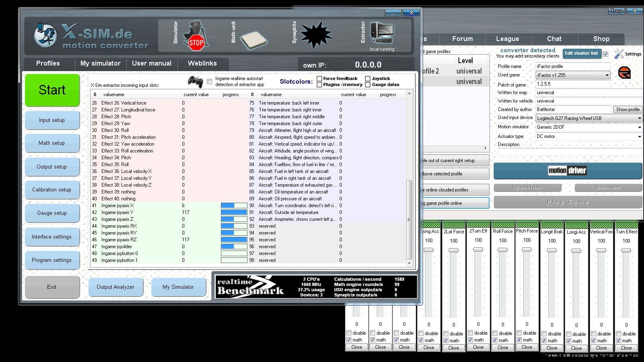
Task: Open the Output Analyzer
Action: coord(116,287)
